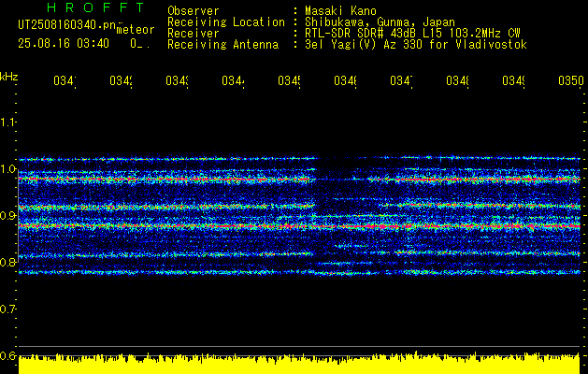This screenshot has width=588, height=374.
Task: Click the 0348 time axis marker
Action: pyautogui.click(x=457, y=80)
